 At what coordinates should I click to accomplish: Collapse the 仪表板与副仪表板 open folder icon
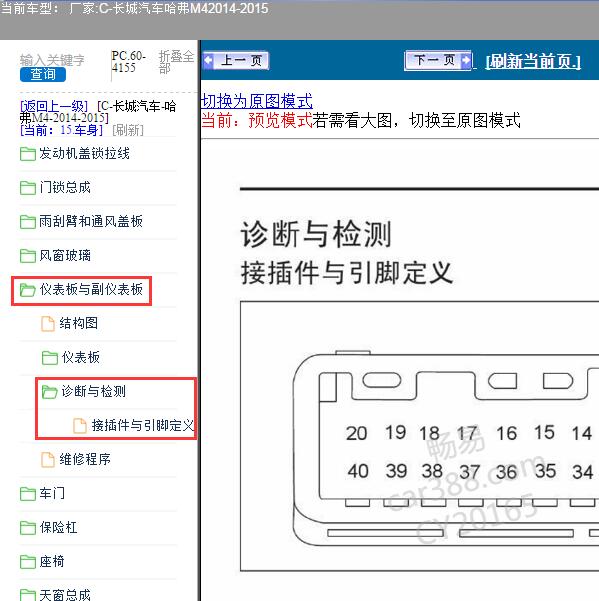pos(28,290)
